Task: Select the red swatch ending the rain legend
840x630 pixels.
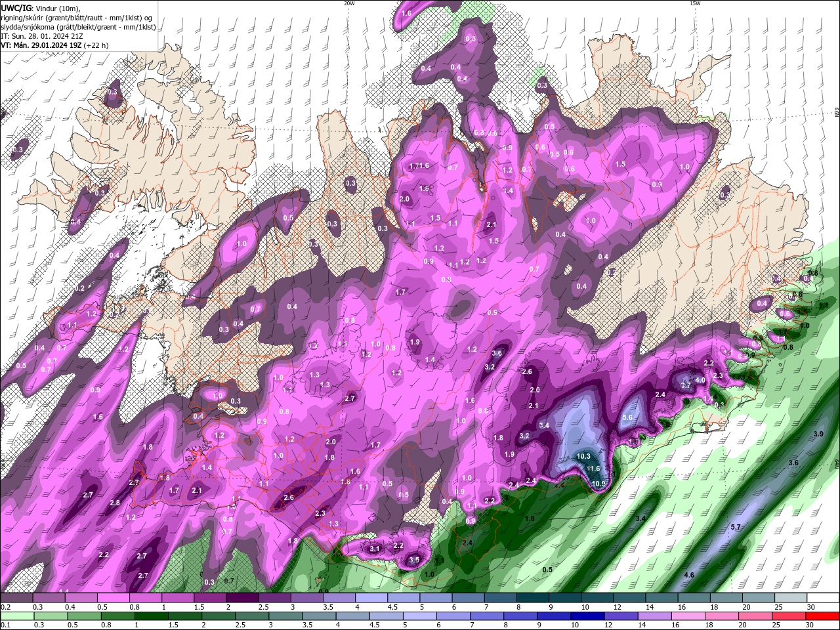Action: (x=822, y=616)
